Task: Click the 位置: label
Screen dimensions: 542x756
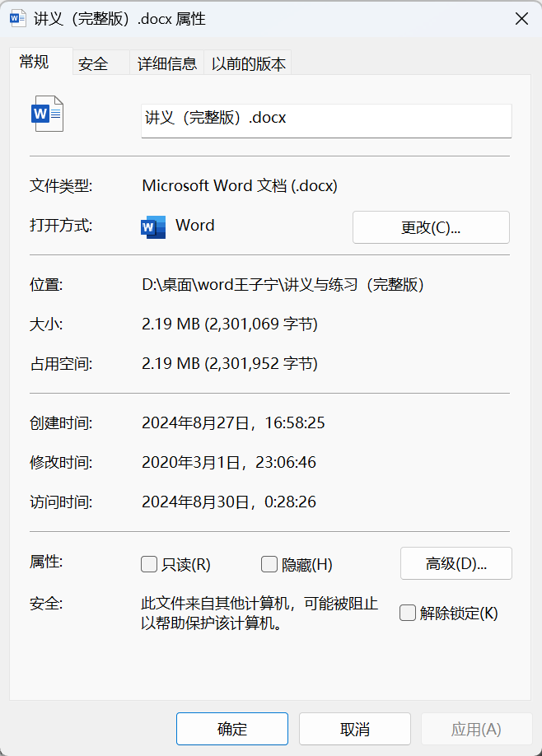Action: click(x=46, y=284)
